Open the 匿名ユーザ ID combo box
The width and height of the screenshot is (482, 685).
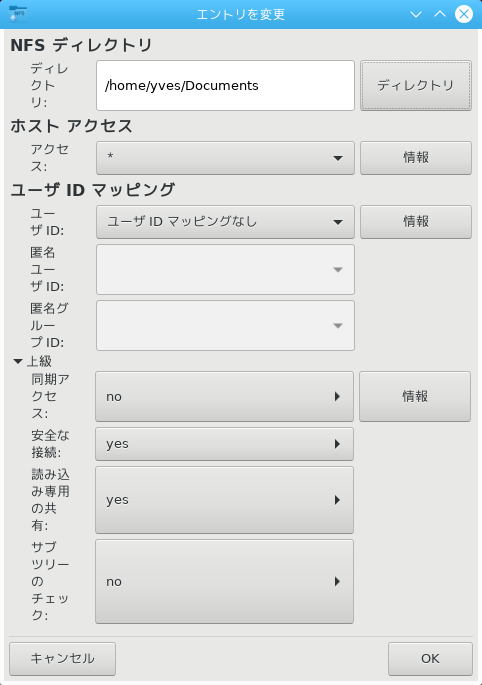(x=225, y=270)
